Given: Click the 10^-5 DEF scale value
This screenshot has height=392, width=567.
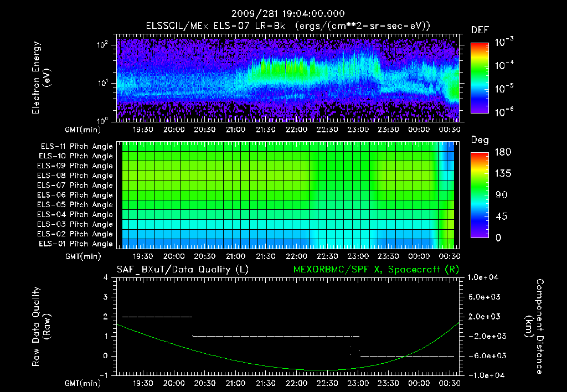Looking at the screenshot, I should pos(504,89).
